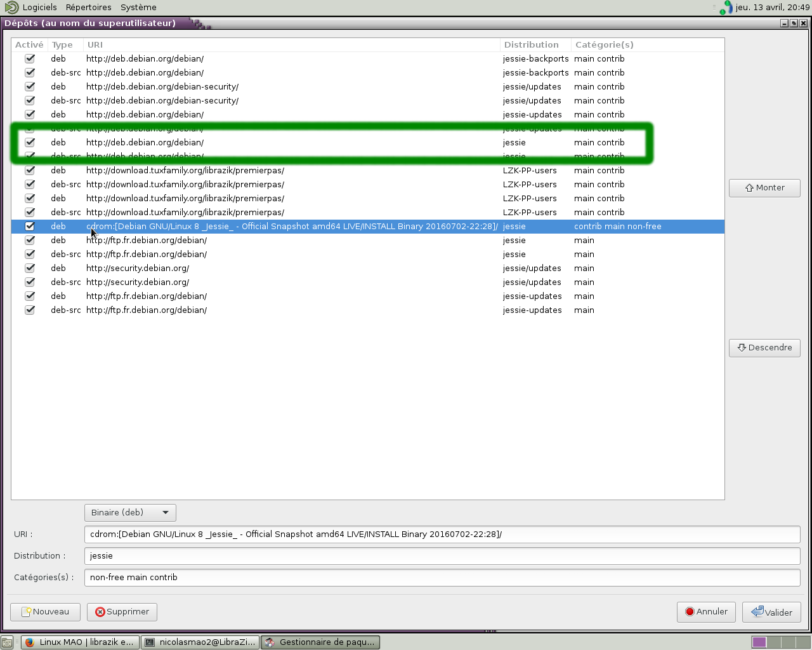
Task: Select the active purple workspace in the pager
Action: (759, 642)
